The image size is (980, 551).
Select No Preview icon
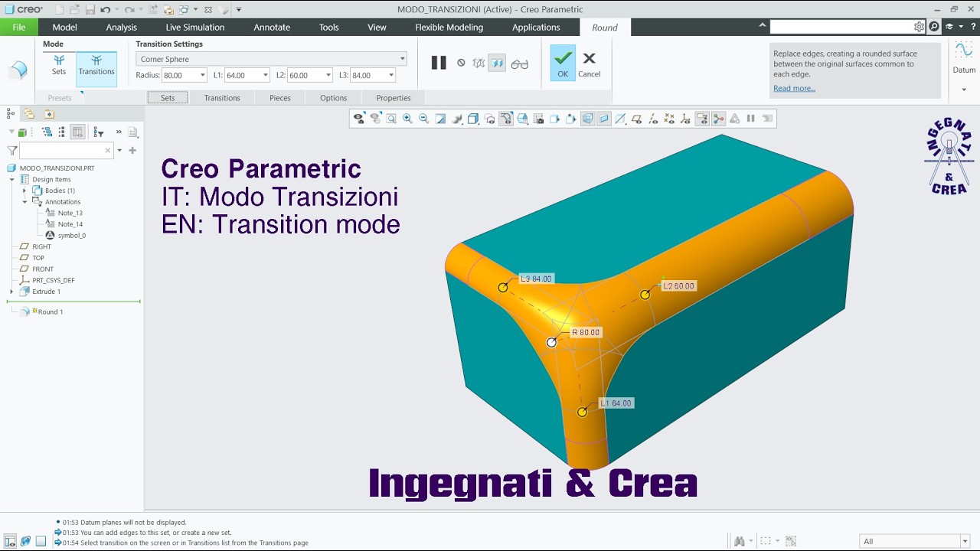[461, 63]
